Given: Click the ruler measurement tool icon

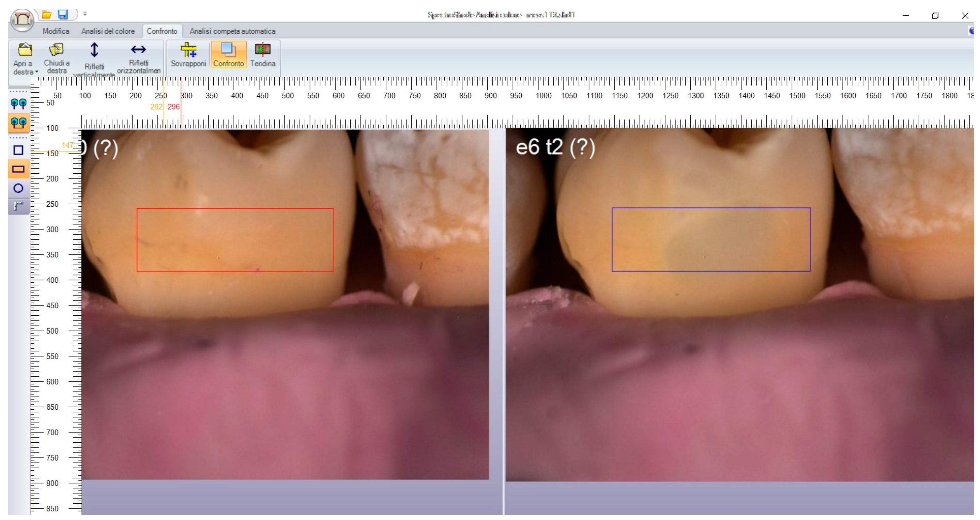Looking at the screenshot, I should tap(18, 206).
